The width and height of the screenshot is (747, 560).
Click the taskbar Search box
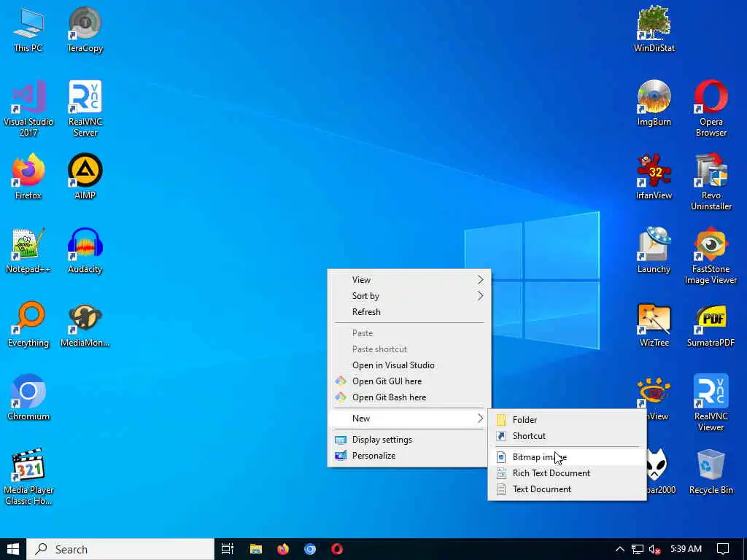[x=120, y=549]
